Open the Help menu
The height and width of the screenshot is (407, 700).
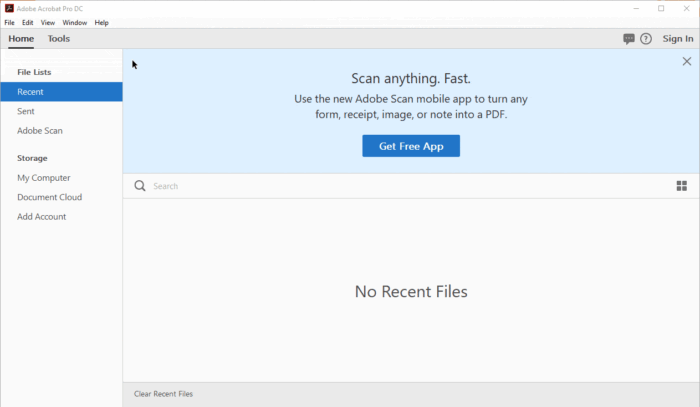(x=102, y=22)
